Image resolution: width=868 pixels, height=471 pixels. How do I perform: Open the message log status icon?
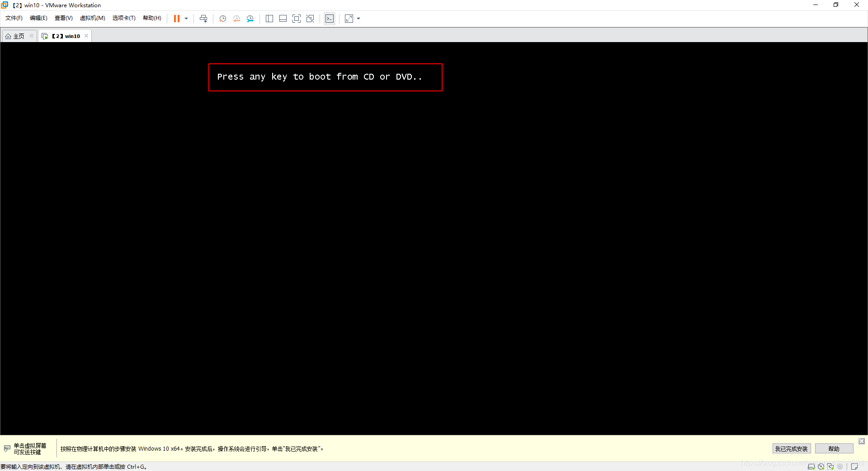(x=854, y=466)
